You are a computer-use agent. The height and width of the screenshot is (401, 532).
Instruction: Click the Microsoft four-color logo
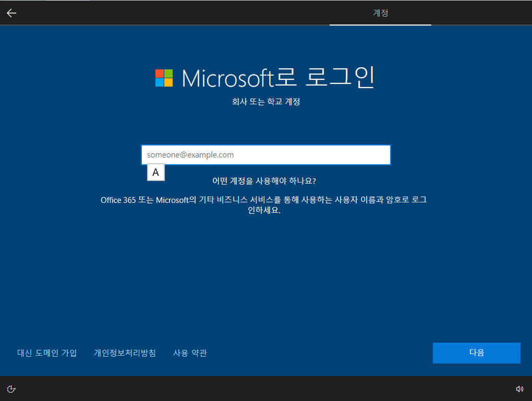point(164,78)
